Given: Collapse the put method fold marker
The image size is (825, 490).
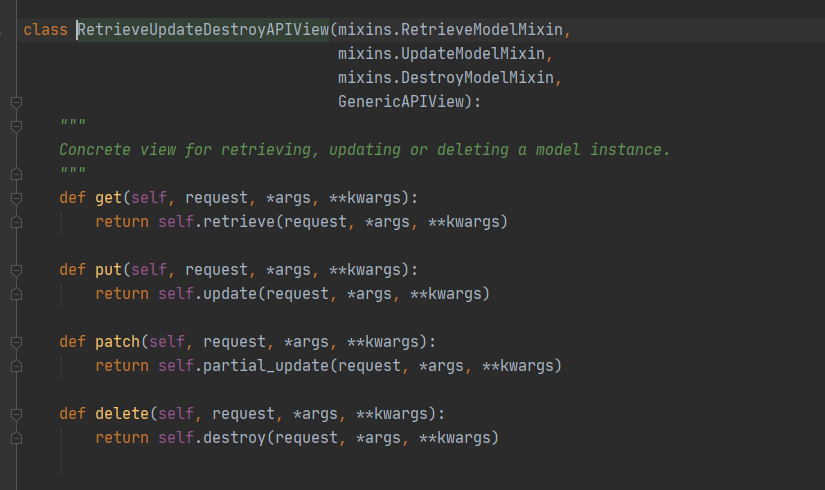Looking at the screenshot, I should [16, 270].
